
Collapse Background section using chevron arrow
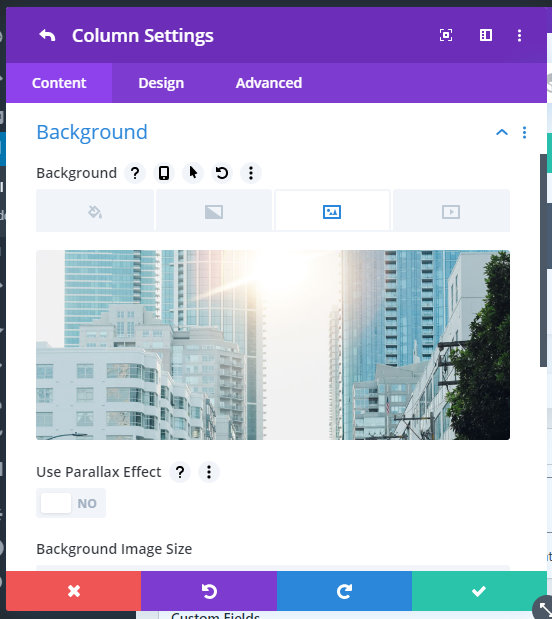502,132
